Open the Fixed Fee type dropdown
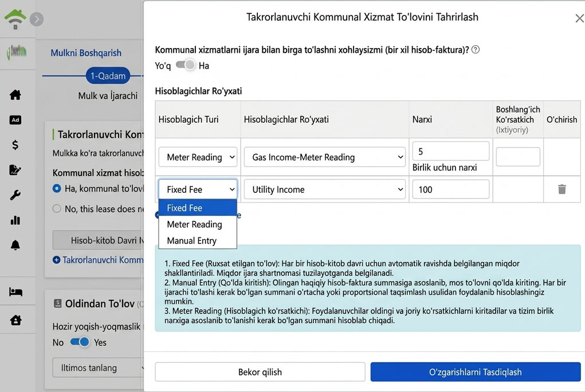The width and height of the screenshot is (585, 392). (x=198, y=189)
